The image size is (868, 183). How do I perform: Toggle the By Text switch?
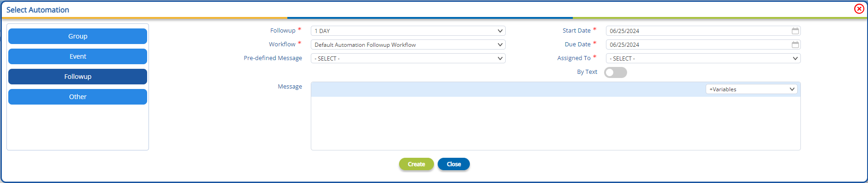pos(615,72)
